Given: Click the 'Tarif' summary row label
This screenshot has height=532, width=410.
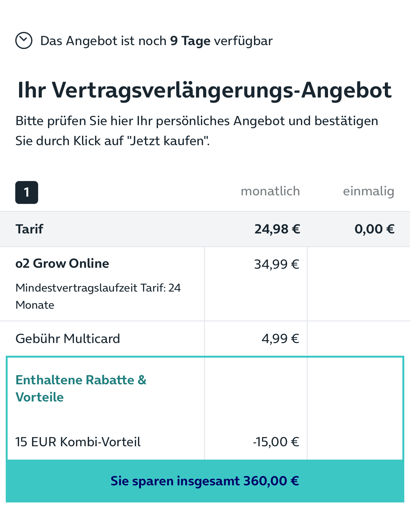Looking at the screenshot, I should (x=29, y=229).
